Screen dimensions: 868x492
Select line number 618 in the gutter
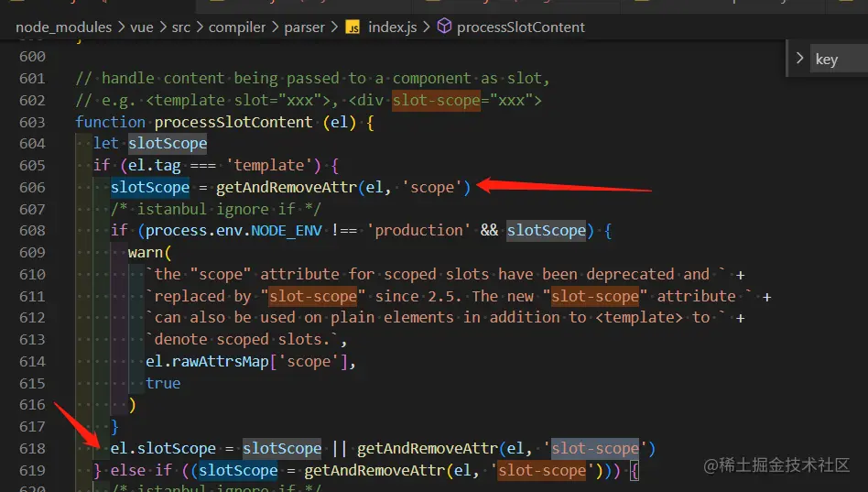coord(32,448)
